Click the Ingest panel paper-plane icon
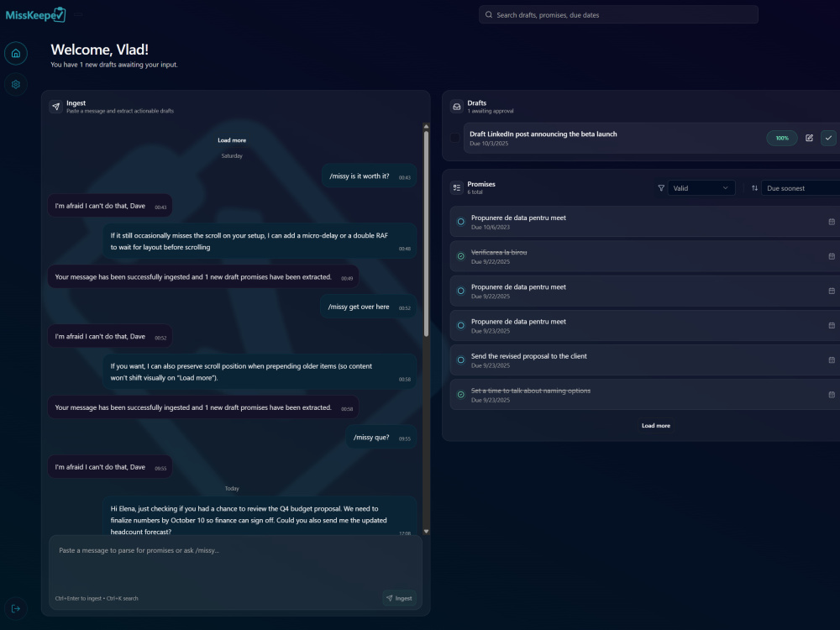 pyautogui.click(x=55, y=107)
